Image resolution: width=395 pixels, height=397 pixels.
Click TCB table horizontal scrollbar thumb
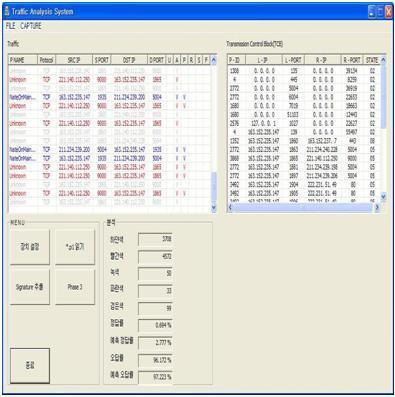[302, 207]
